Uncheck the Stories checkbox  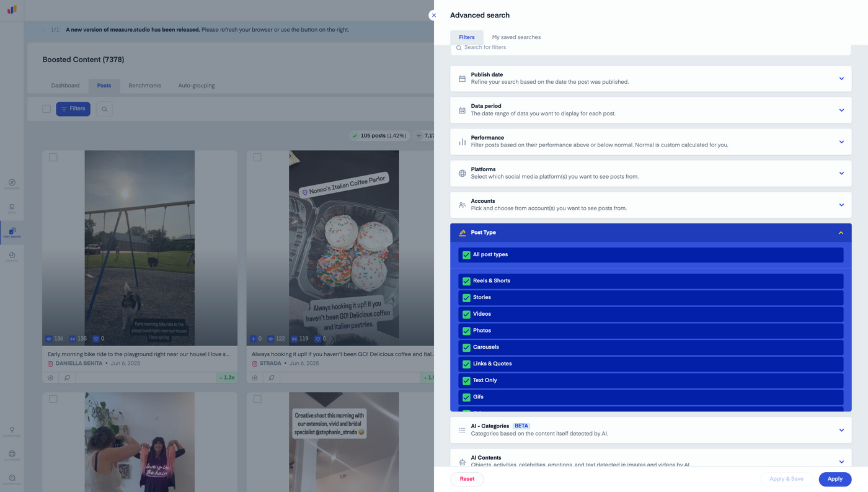point(466,298)
